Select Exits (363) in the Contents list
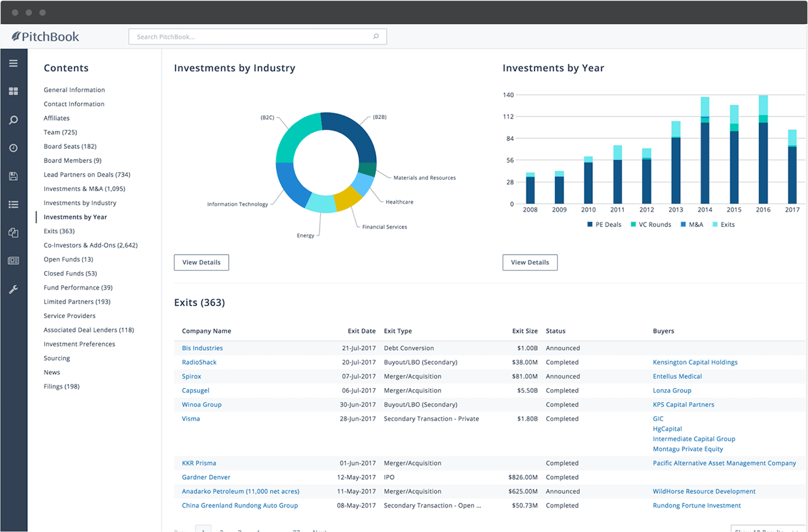This screenshot has height=532, width=808. click(x=59, y=231)
